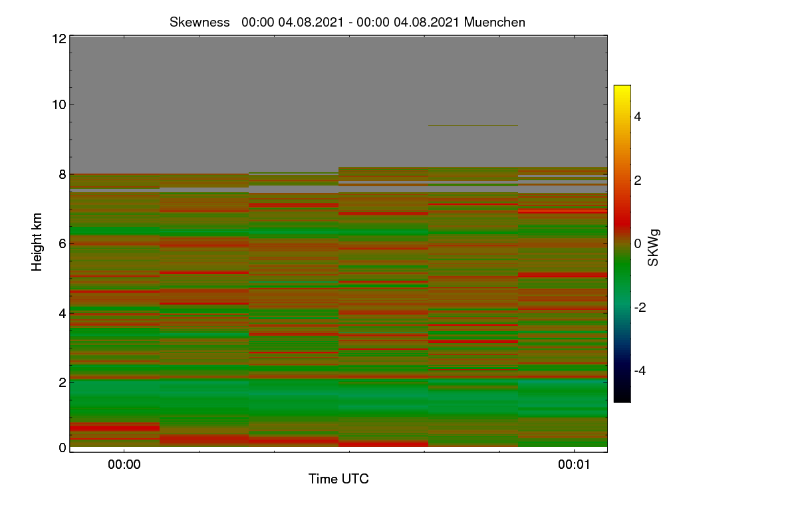Click the 00:00 time tick label
The image size is (798, 532).
tap(124, 465)
